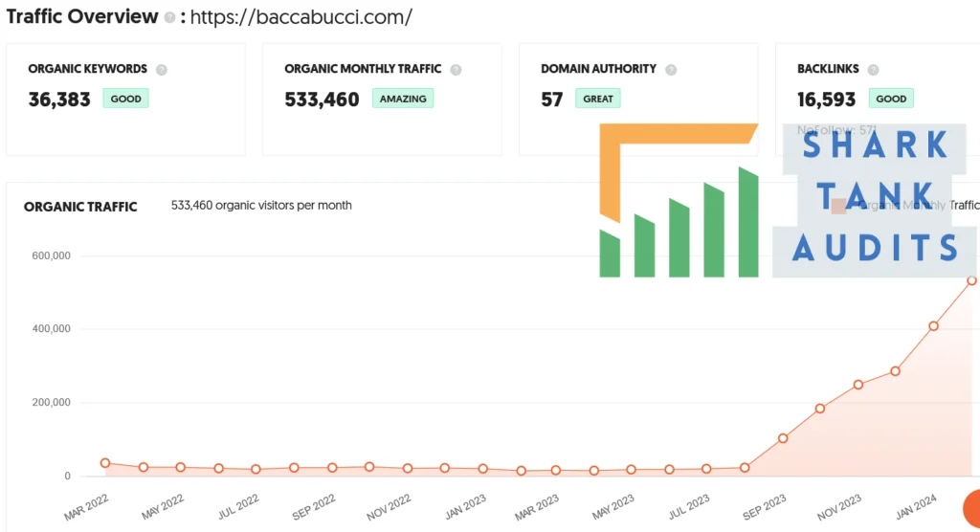Viewport: 980px width, 532px height.
Task: Select the SEP 2023 data point
Action: tap(783, 438)
